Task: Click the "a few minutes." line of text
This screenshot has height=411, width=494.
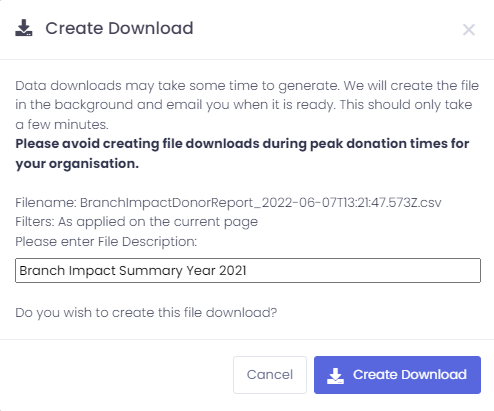Action: (62, 125)
